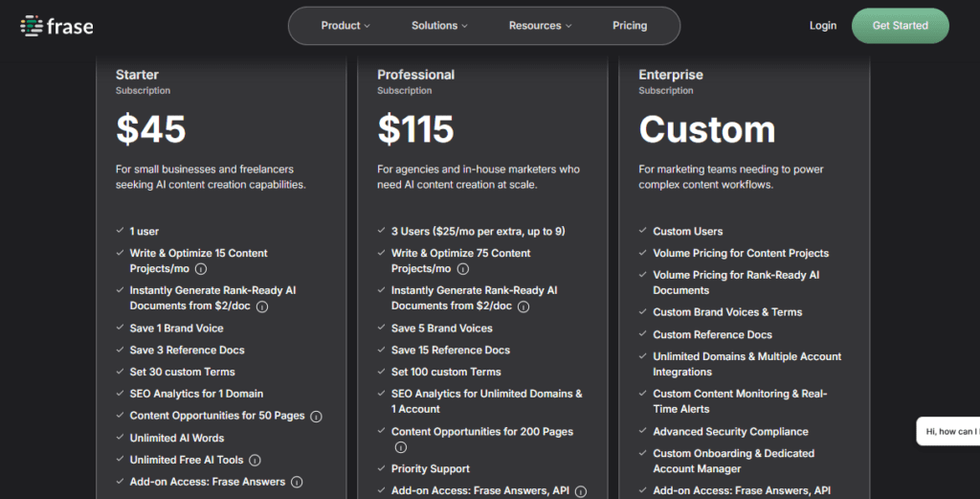Click info icon next to Unlimited Free AI Tools
This screenshot has height=499, width=980.
pos(255,461)
